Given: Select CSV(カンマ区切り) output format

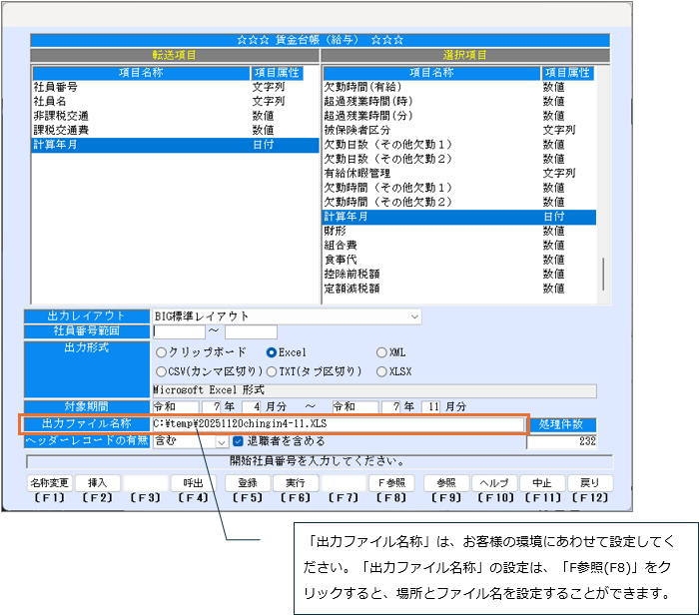Looking at the screenshot, I should point(161,371).
